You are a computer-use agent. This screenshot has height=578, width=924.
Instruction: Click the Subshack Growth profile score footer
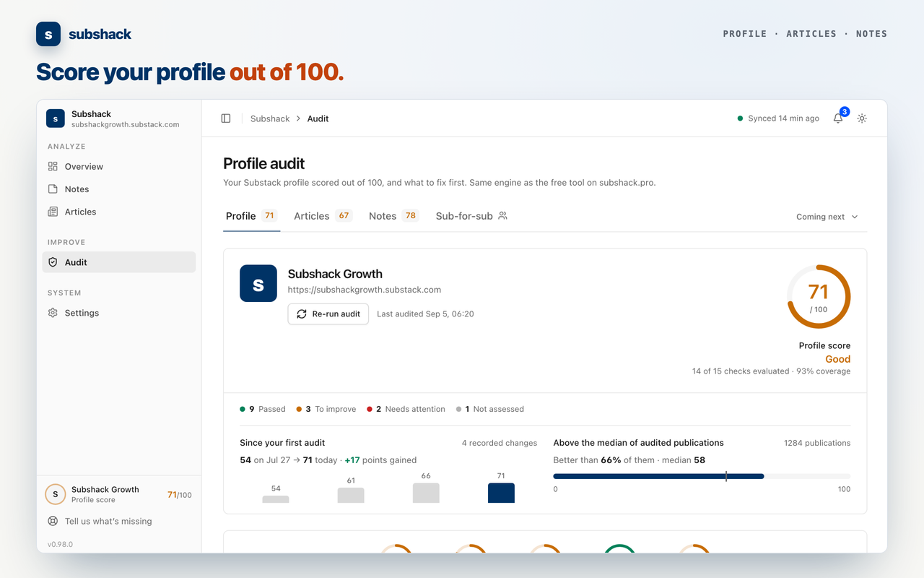pyautogui.click(x=119, y=494)
